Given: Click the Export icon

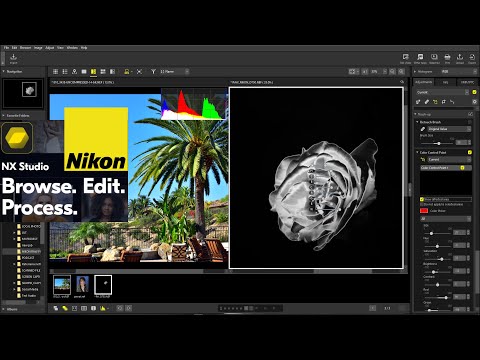Looking at the screenshot, I should 472,57.
